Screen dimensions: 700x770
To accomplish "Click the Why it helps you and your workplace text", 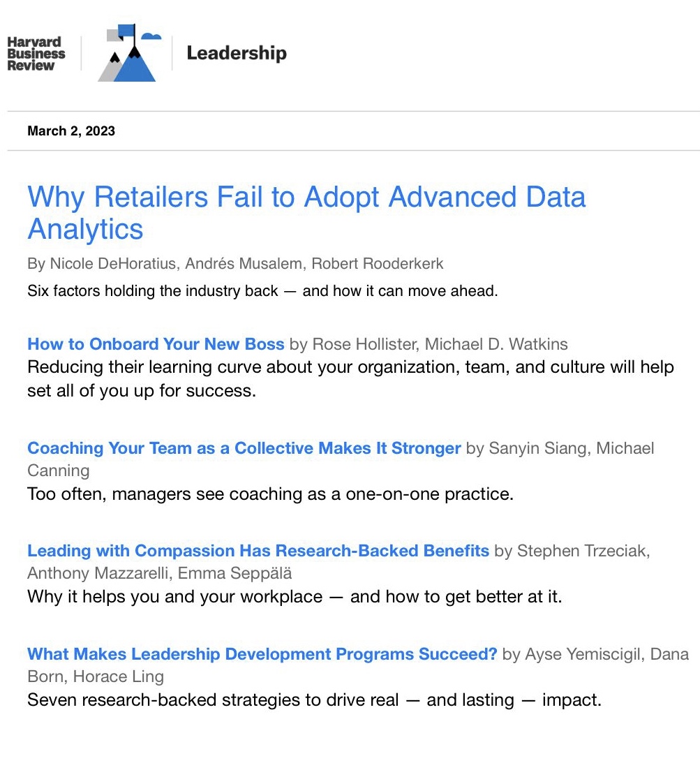I will point(295,596).
